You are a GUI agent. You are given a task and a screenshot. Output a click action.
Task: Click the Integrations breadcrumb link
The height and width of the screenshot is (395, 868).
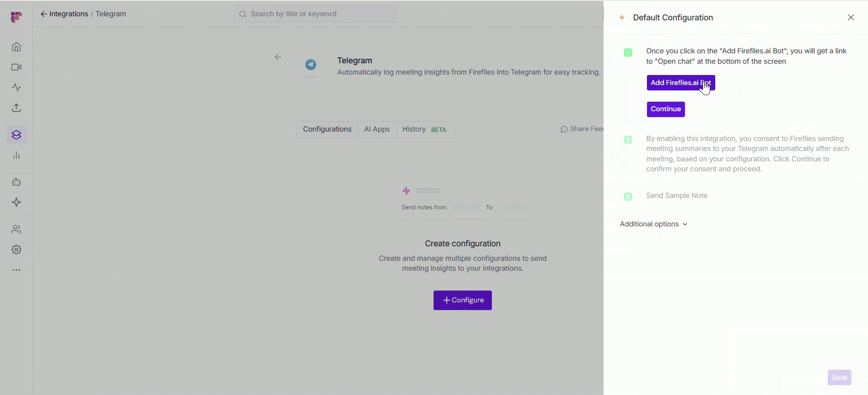click(69, 14)
